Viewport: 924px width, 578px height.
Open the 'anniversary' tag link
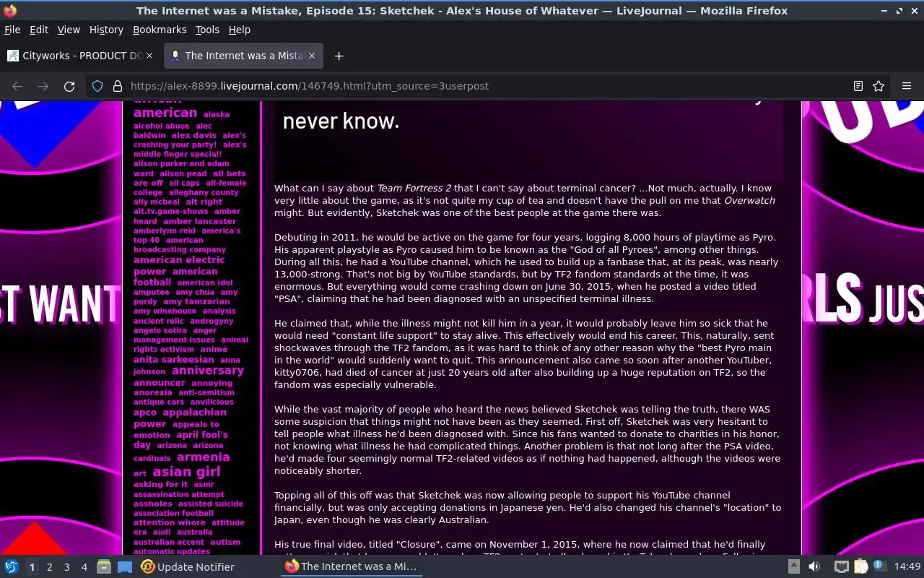(208, 371)
